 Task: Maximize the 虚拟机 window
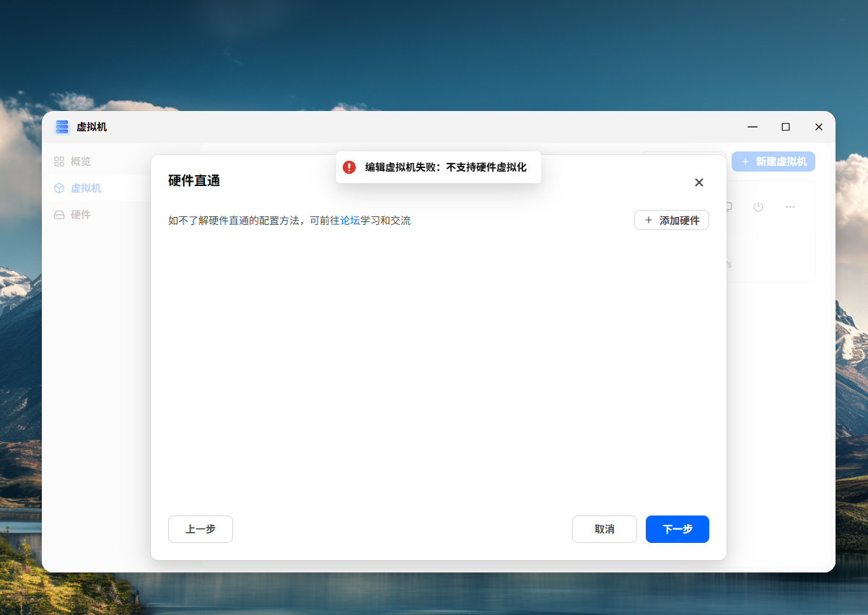pos(786,127)
